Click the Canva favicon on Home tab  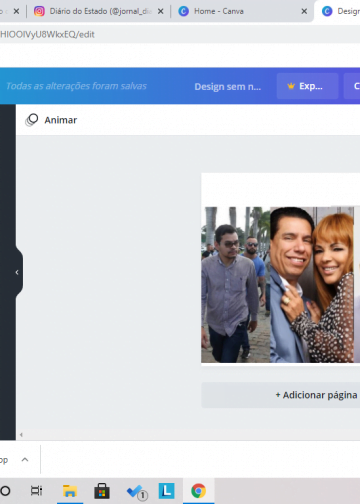click(184, 11)
